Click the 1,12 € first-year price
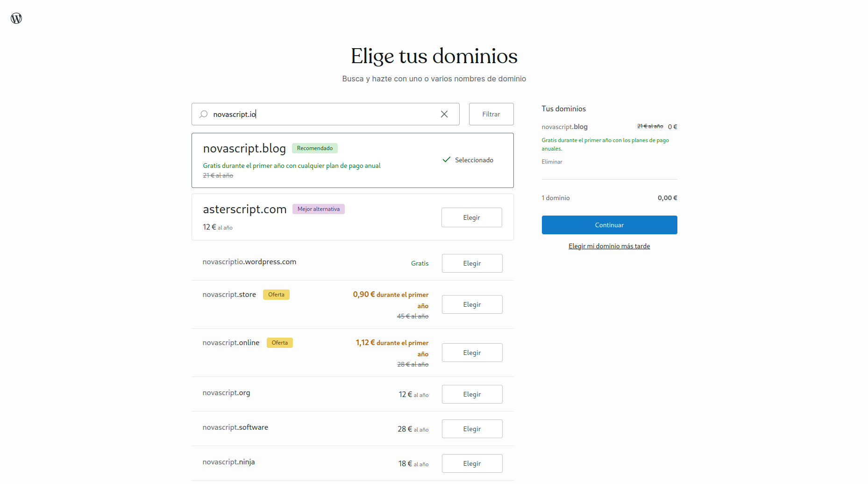Screen dimensions: 868x484 click(x=392, y=348)
